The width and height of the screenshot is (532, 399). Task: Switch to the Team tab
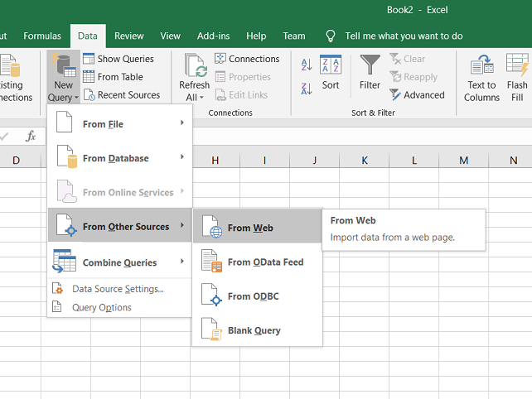[294, 36]
